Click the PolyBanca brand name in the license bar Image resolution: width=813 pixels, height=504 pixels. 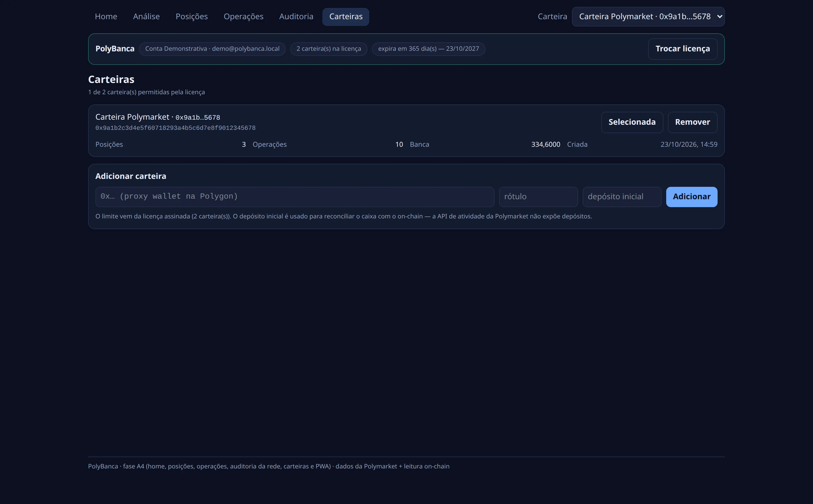115,49
